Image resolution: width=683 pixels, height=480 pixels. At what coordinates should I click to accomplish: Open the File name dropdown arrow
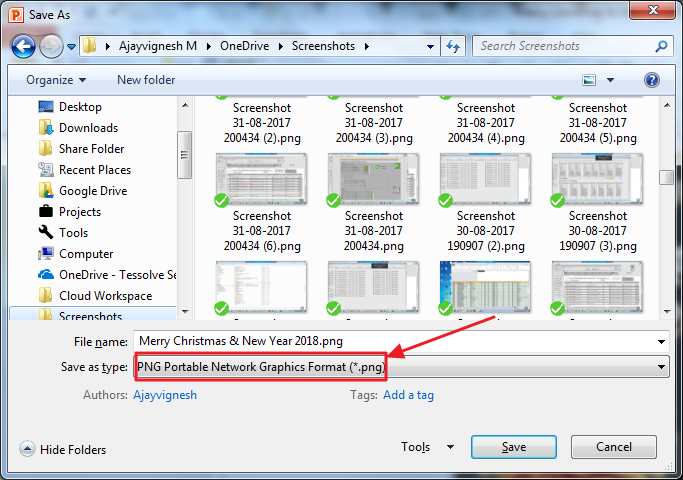tap(661, 341)
